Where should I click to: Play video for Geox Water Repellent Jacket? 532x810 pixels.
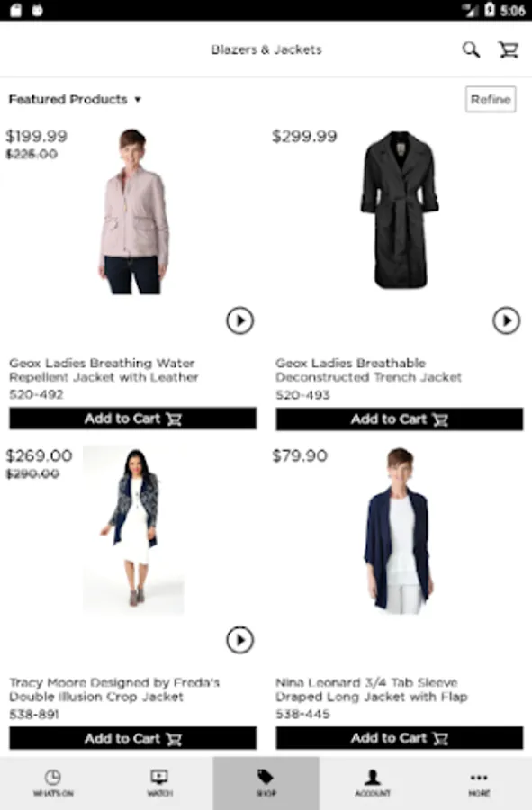pos(239,320)
